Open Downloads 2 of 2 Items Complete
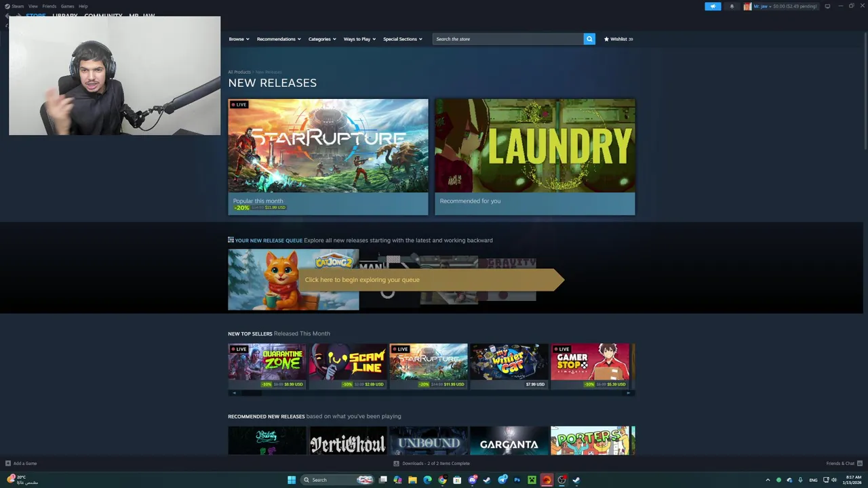 (436, 464)
